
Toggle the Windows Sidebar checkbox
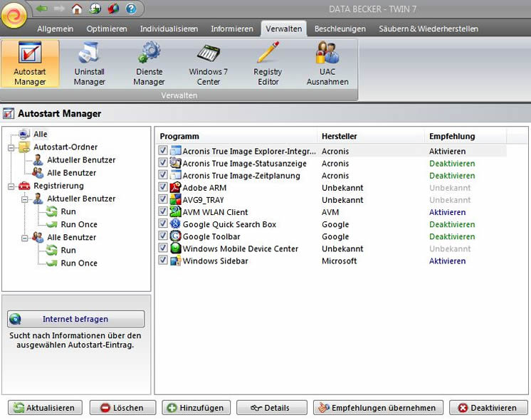[163, 260]
